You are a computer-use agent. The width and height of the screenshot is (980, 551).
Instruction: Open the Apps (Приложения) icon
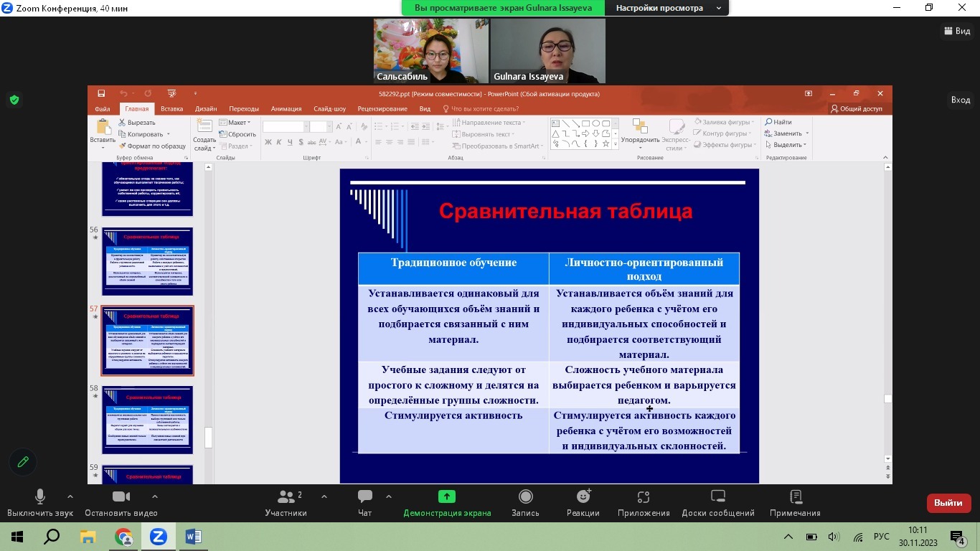pyautogui.click(x=643, y=497)
